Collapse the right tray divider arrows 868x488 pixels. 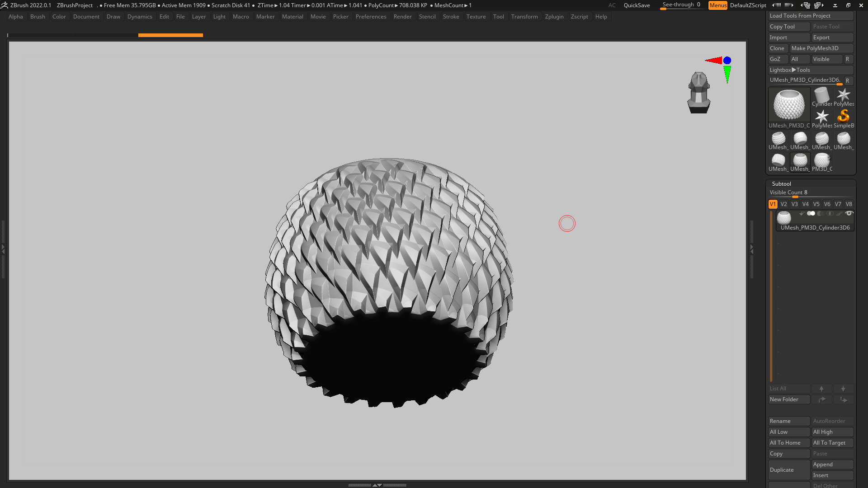click(751, 249)
